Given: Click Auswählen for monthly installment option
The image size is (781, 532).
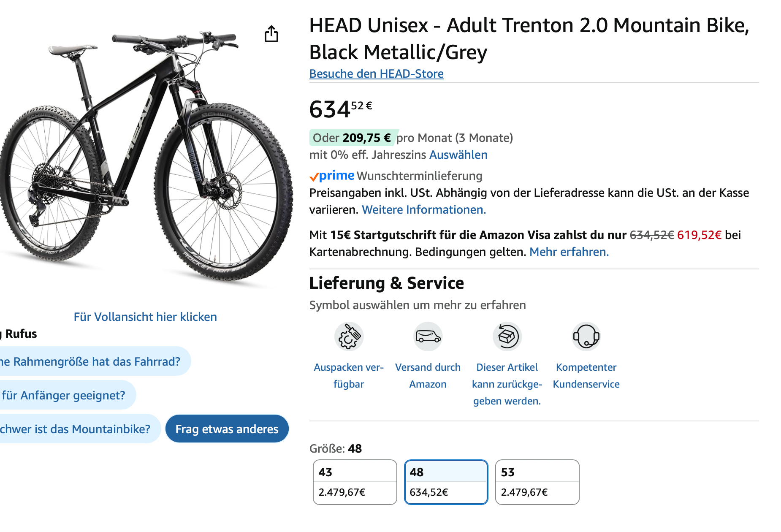Looking at the screenshot, I should (458, 155).
